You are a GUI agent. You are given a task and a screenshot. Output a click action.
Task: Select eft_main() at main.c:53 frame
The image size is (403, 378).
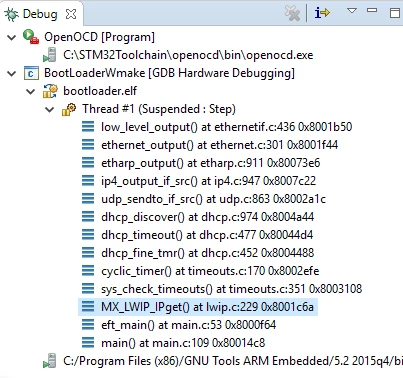(x=188, y=325)
